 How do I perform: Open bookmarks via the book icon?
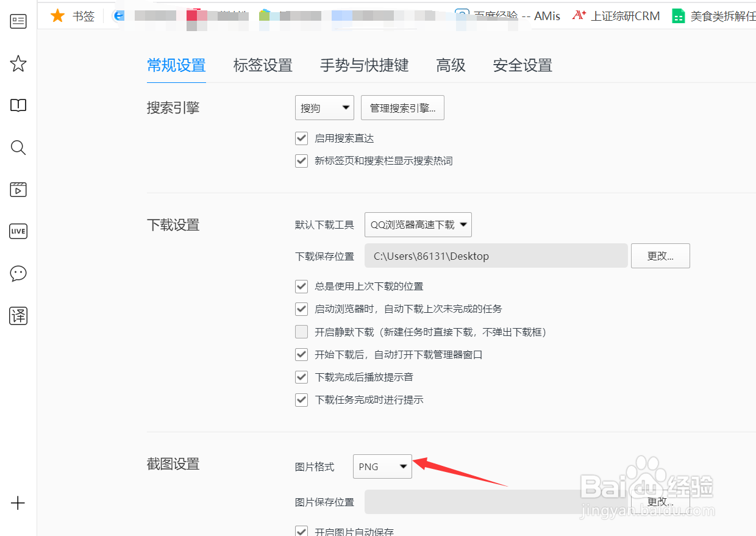(18, 105)
